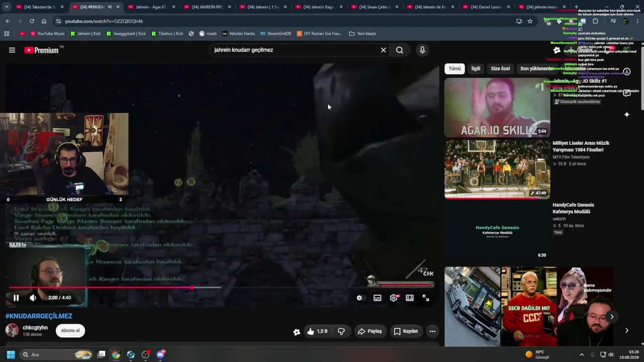Pause the playing video
The image size is (644, 362).
coord(16,298)
